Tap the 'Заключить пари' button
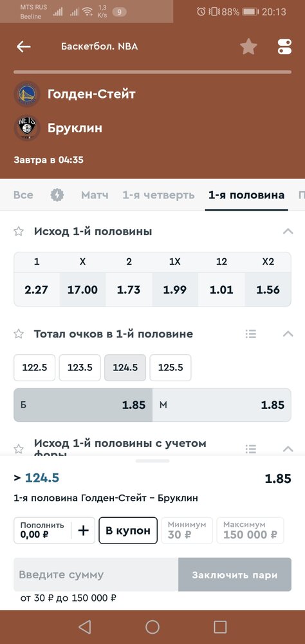The width and height of the screenshot is (305, 644). [235, 574]
